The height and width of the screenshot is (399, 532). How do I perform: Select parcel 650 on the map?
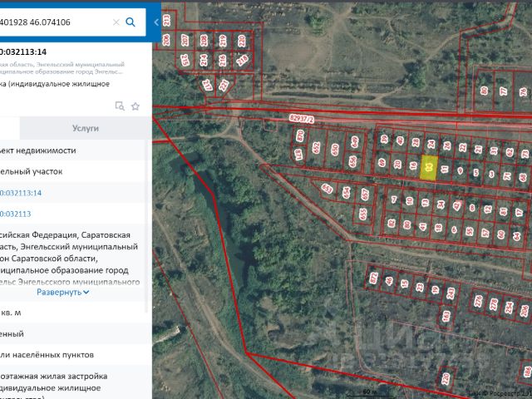coord(335,150)
